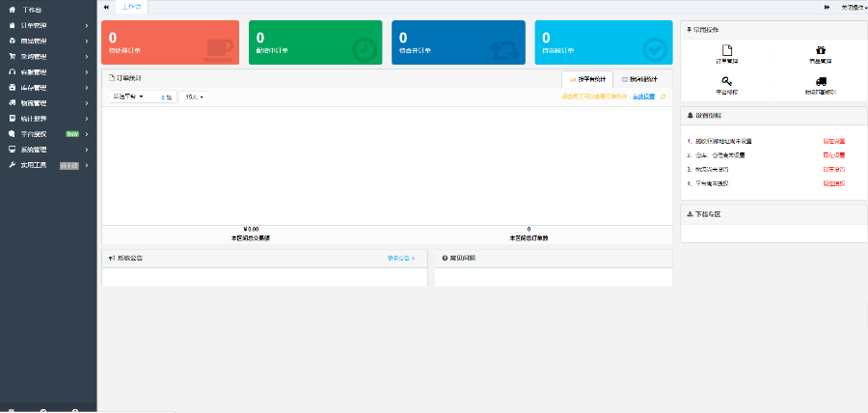Click the truck icon in quick operations panel
Image resolution: width=868 pixels, height=413 pixels.
[820, 82]
